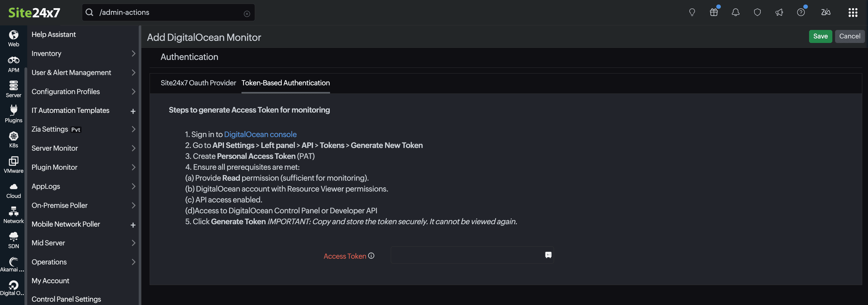
Task: Click the Cloud sidebar icon
Action: [x=13, y=189]
